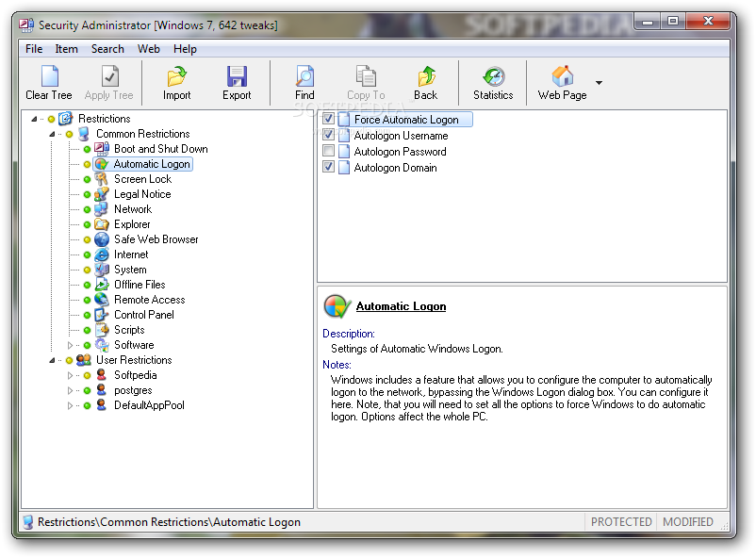Open the Help menu
Image resolution: width=756 pixels, height=558 pixels.
click(x=185, y=49)
